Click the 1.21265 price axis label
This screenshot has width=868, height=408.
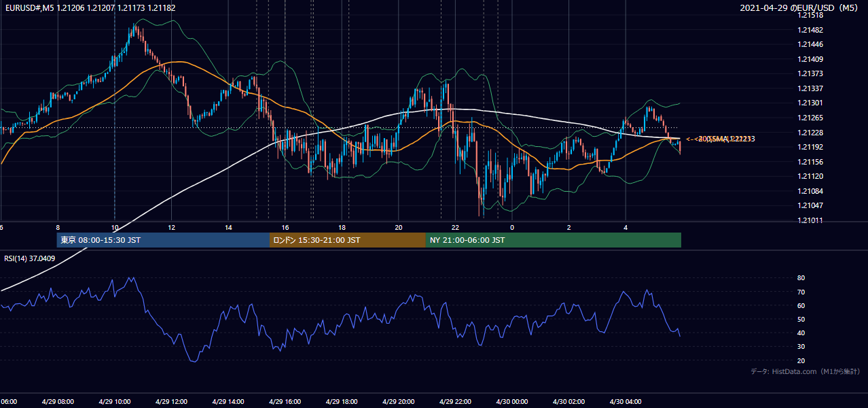[811, 118]
